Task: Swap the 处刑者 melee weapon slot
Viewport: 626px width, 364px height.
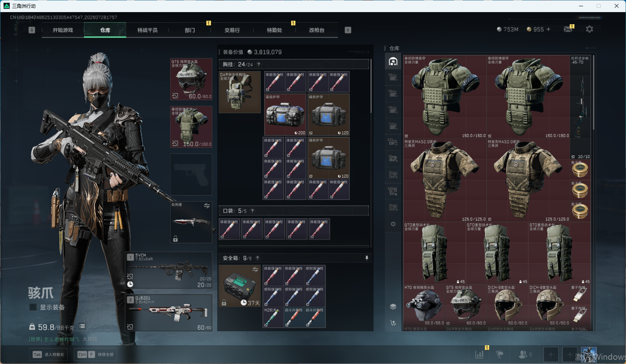Action: point(207,205)
